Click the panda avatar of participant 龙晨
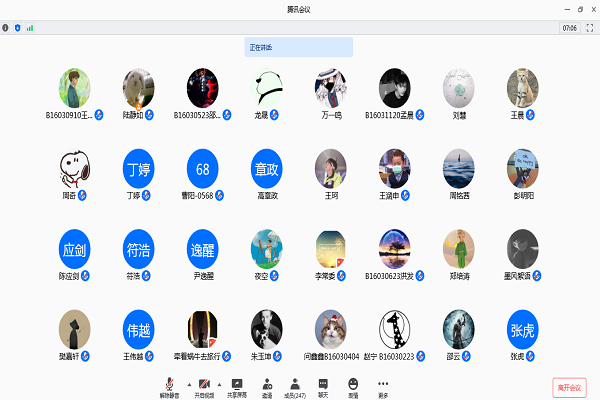Screen dimensions: 600x400 coord(266,87)
